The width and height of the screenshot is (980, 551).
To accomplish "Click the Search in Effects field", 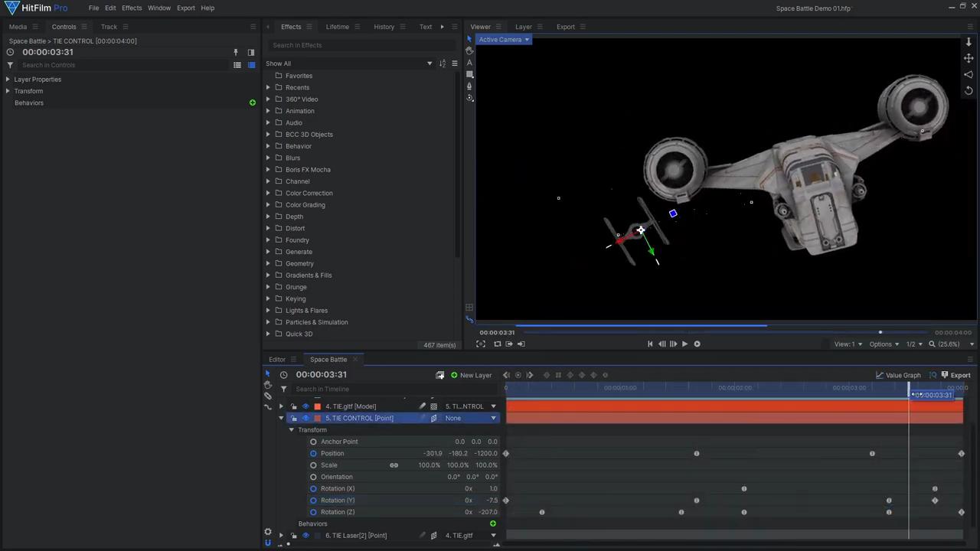I will tap(360, 45).
